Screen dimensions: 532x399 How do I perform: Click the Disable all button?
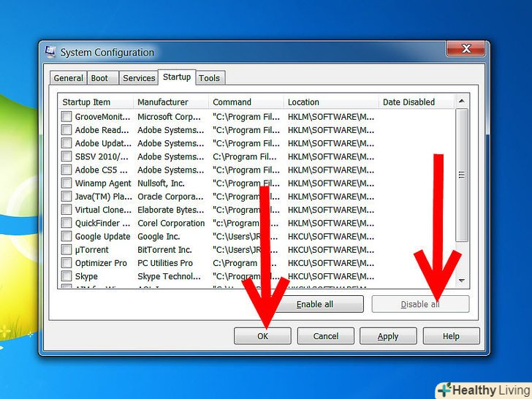click(420, 304)
